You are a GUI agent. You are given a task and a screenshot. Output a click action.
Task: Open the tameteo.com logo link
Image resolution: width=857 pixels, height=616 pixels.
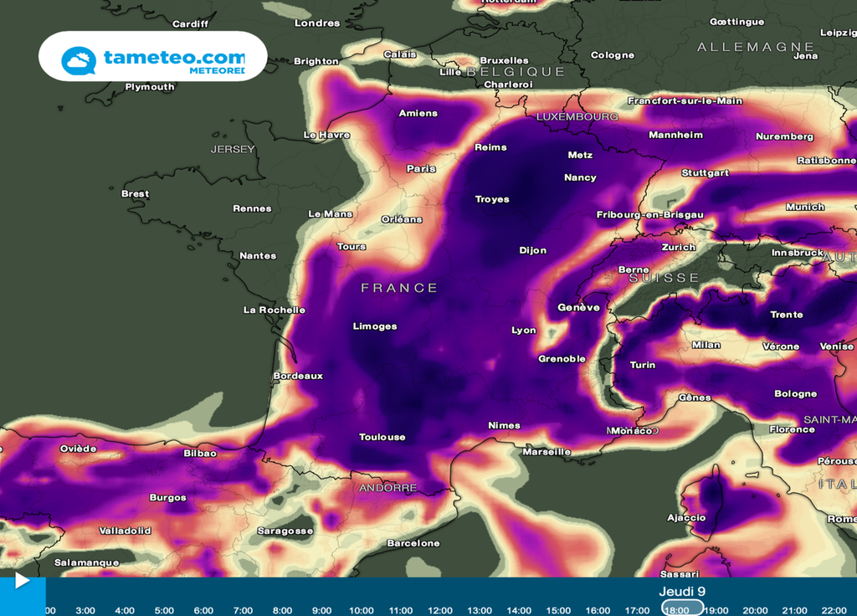click(153, 56)
